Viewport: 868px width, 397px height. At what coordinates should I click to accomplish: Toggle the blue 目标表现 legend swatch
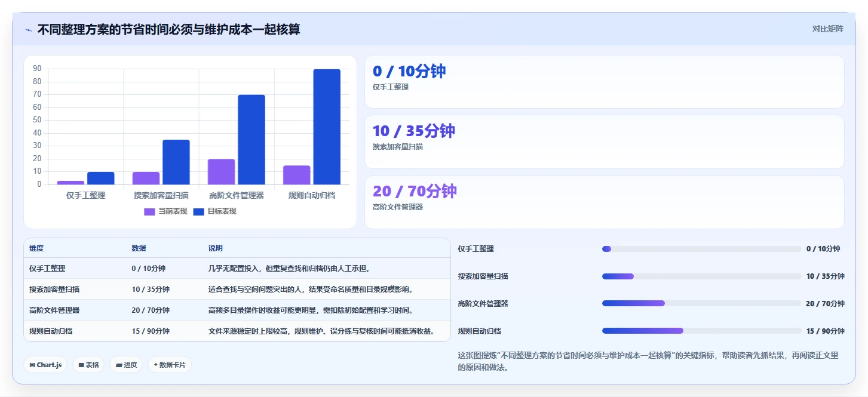[198, 211]
